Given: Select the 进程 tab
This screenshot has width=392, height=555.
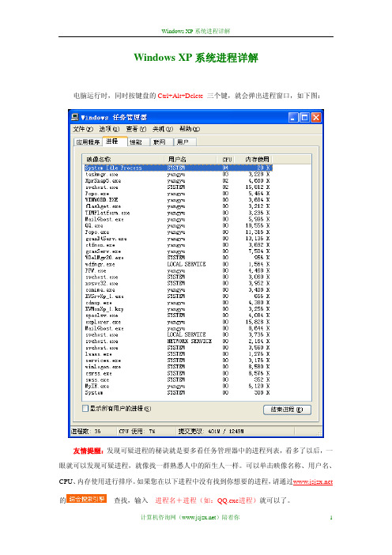Looking at the screenshot, I should tap(115, 142).
